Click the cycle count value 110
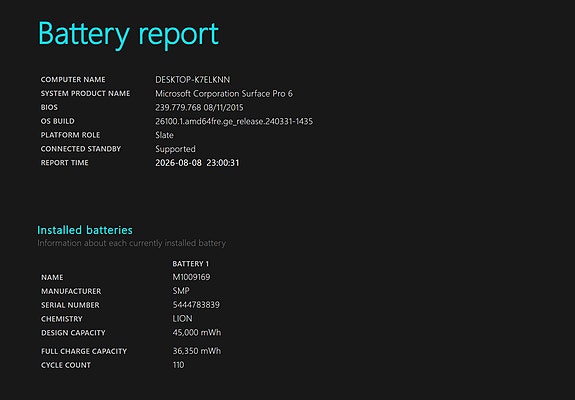Screen dimensions: 575x400 click(x=179, y=365)
